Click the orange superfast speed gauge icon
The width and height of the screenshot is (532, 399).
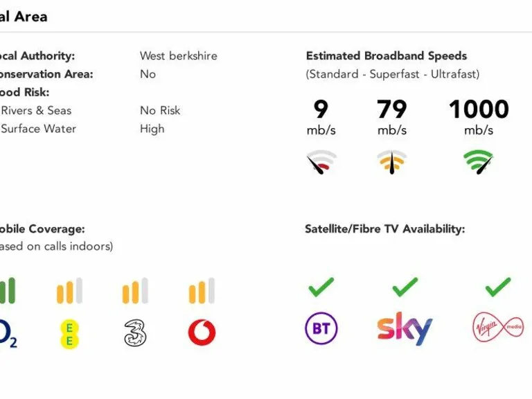point(392,162)
